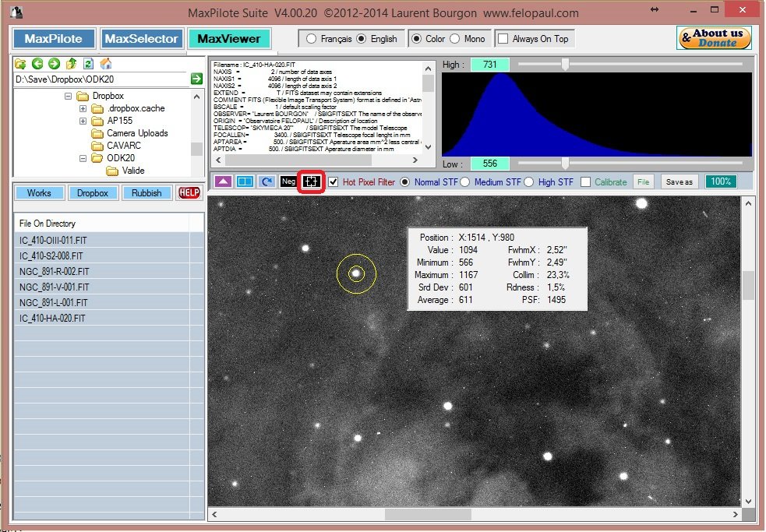Open About us & Donate
Screen dimensions: 766x532
714,37
